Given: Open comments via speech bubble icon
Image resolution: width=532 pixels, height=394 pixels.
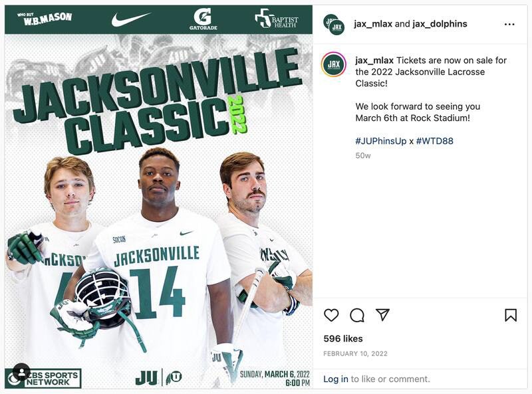Looking at the screenshot, I should point(357,315).
